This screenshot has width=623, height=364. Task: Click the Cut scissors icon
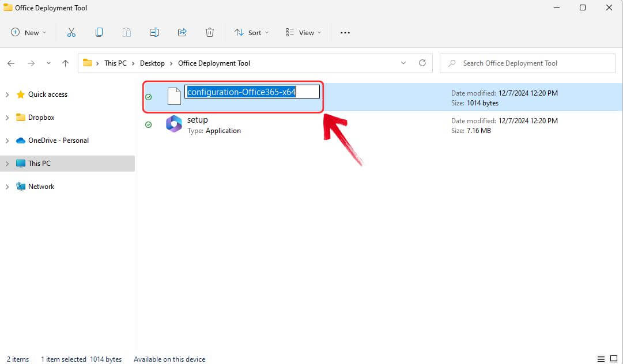[x=71, y=33]
